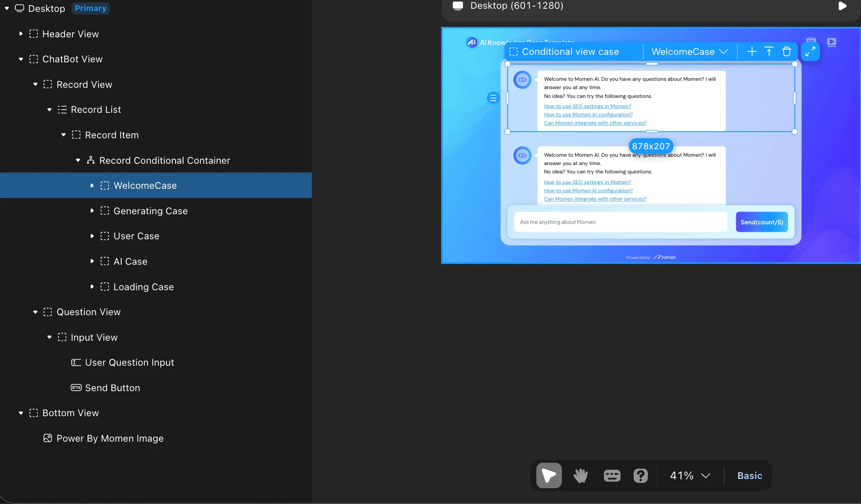861x504 pixels.
Task: Click the Power By Momen Image icon
Action: pyautogui.click(x=47, y=438)
